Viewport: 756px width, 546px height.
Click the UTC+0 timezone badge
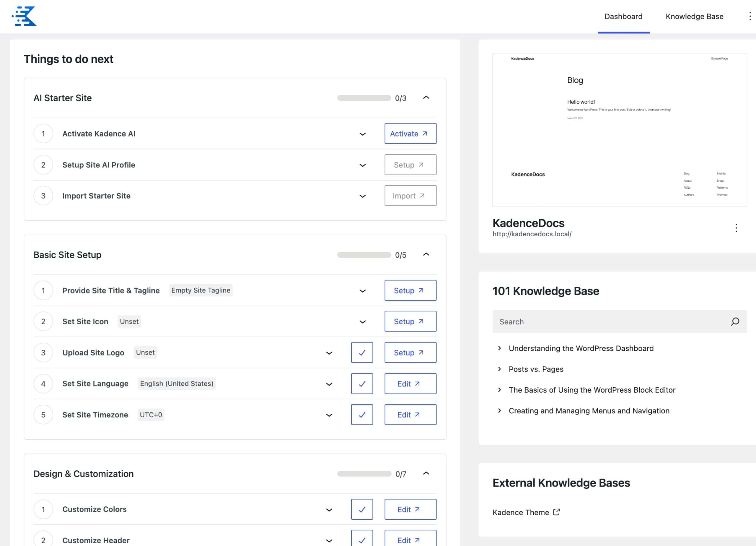click(x=151, y=415)
